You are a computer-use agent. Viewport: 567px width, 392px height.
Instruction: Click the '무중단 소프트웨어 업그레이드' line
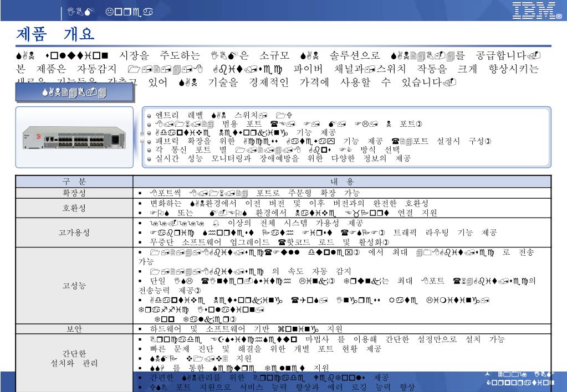[x=269, y=242]
